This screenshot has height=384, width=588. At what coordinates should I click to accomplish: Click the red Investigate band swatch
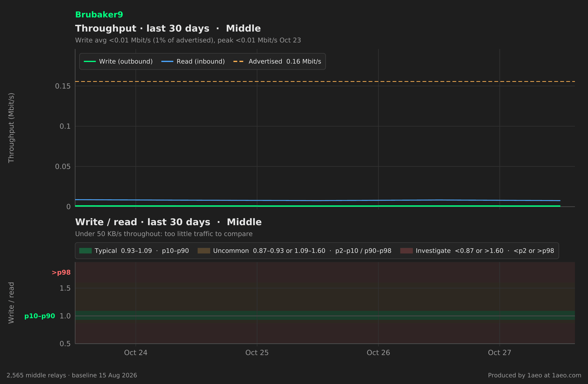(x=406, y=251)
